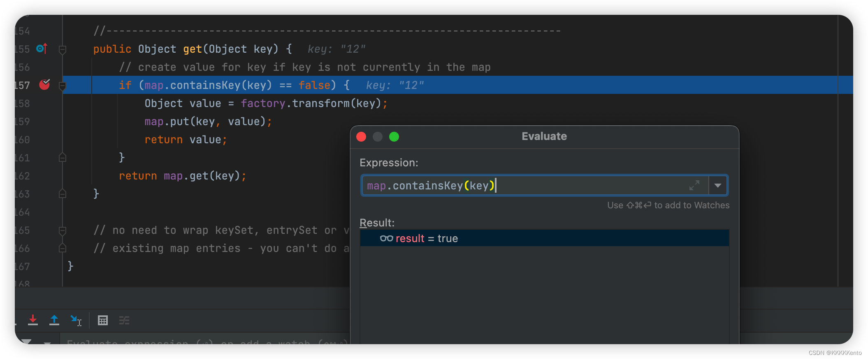
Task: Click the comment fold end marker at line 166
Action: click(x=63, y=248)
